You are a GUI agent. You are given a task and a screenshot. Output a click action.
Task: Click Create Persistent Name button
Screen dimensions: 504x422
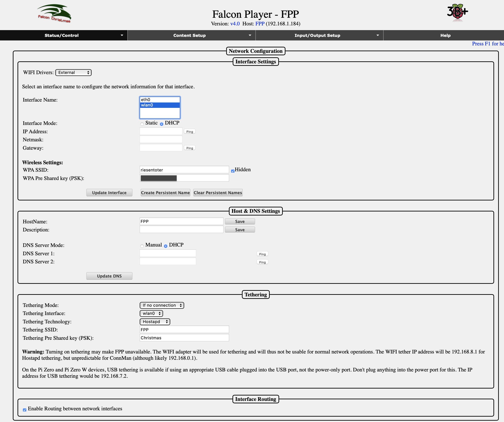tap(165, 193)
